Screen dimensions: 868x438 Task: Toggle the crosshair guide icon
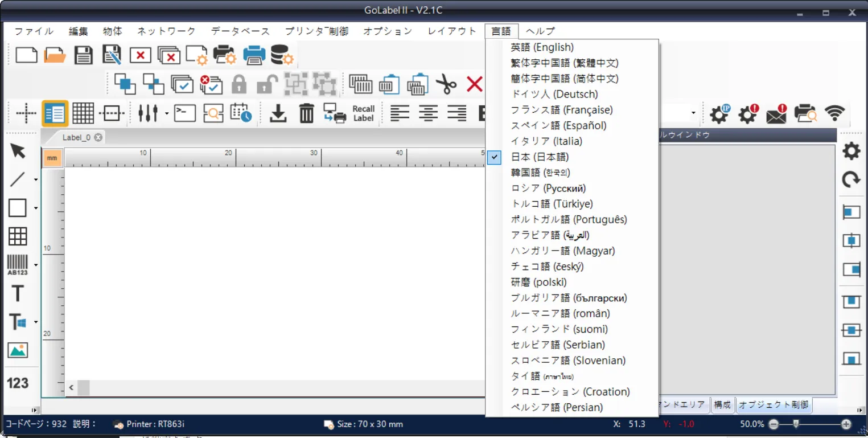pyautogui.click(x=26, y=113)
